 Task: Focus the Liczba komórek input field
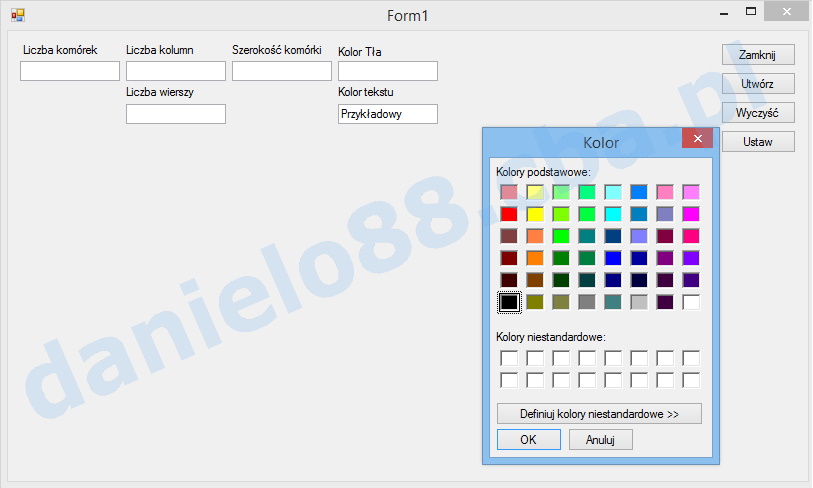tap(70, 71)
